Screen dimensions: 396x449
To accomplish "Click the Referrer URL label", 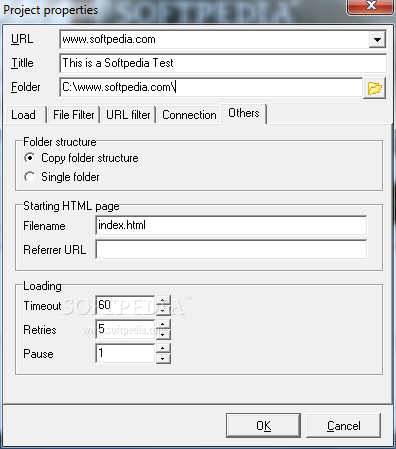I will pos(55,250).
